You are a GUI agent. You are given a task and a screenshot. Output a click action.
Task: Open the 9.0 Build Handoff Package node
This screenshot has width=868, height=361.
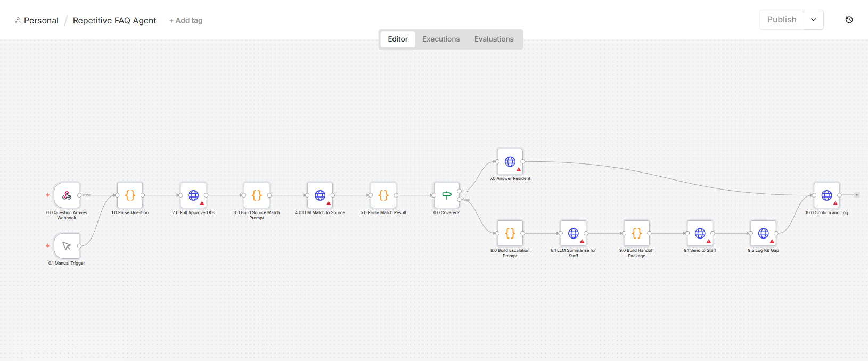(637, 233)
